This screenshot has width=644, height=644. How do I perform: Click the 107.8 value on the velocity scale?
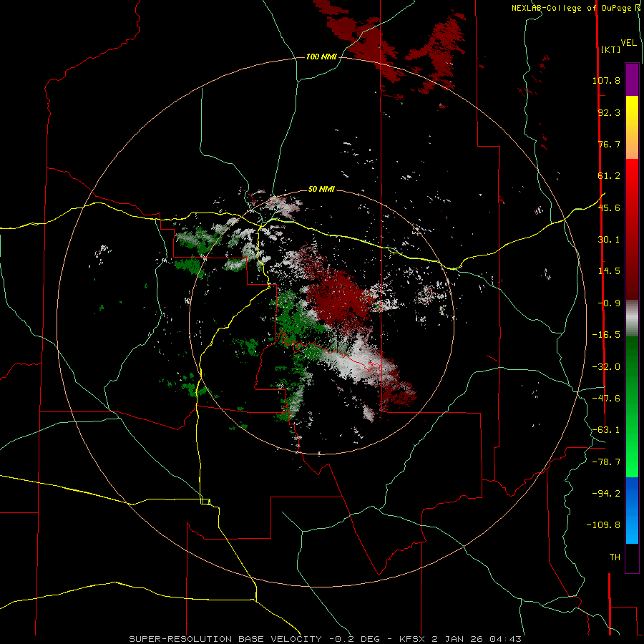click(606, 80)
